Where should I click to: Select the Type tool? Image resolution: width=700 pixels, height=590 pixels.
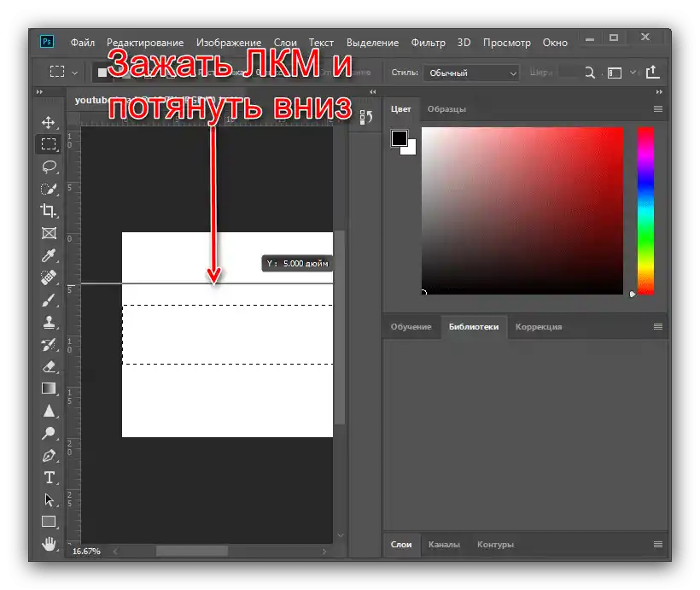(x=50, y=478)
